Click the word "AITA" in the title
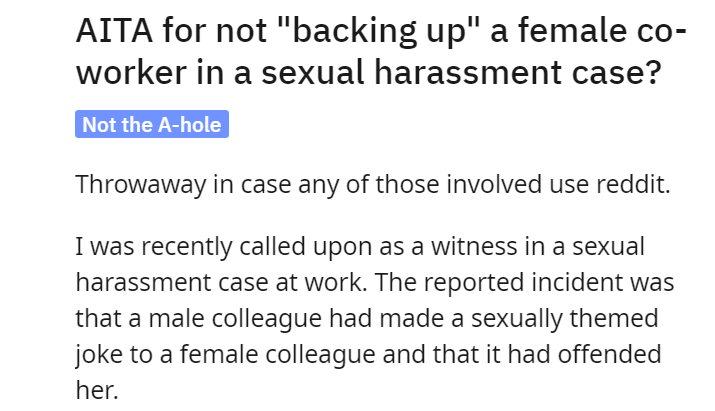This screenshot has height=411, width=715. coord(114,31)
